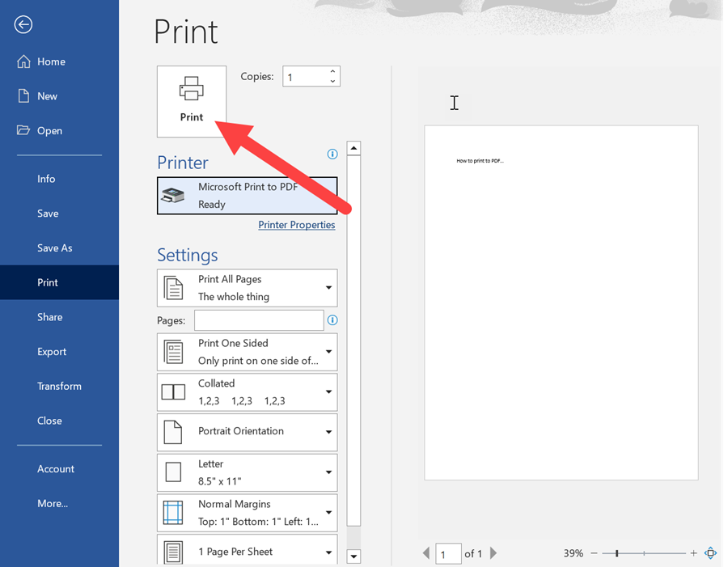Open the Share page
The width and height of the screenshot is (728, 567).
click(59, 317)
